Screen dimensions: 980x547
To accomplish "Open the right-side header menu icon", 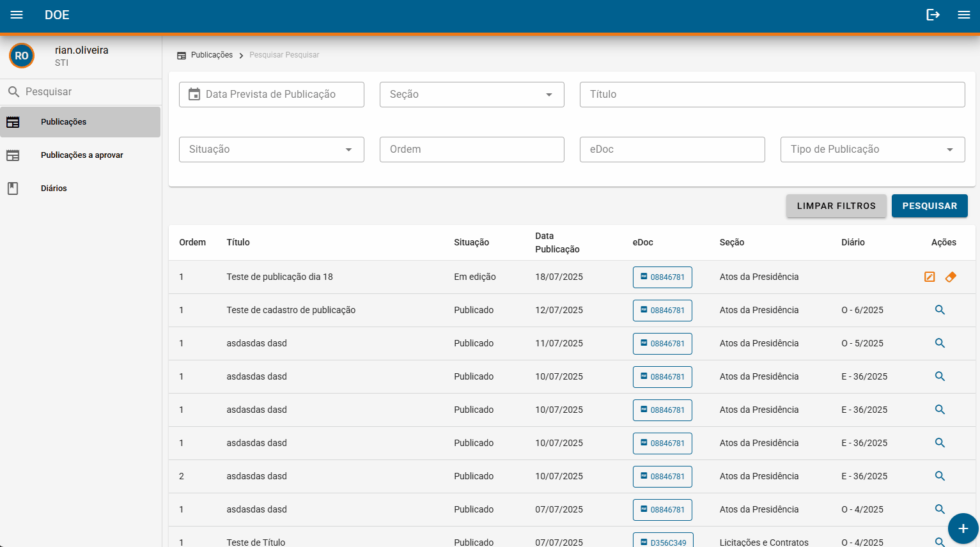I will [964, 15].
